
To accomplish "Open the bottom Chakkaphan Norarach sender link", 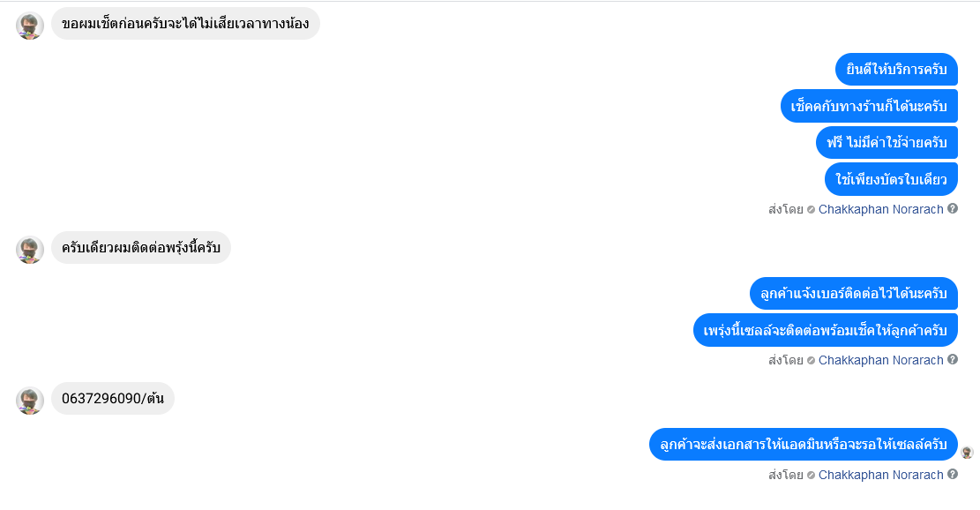I will tap(880, 475).
